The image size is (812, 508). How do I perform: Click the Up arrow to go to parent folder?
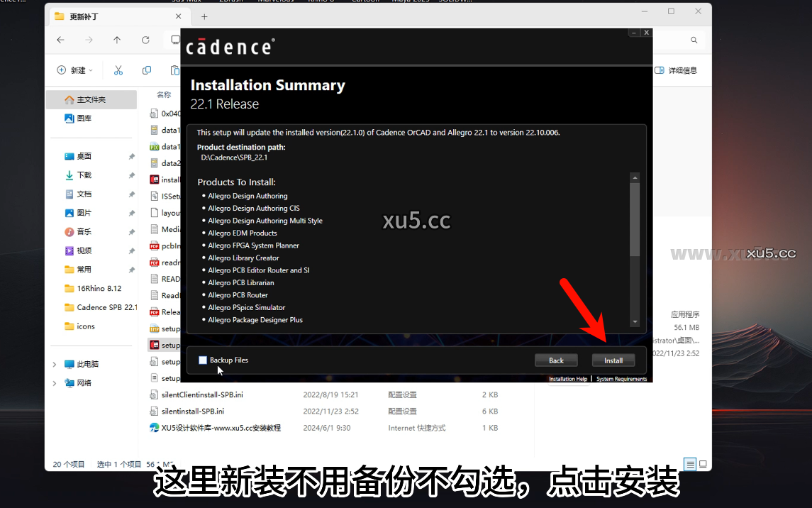click(x=117, y=40)
